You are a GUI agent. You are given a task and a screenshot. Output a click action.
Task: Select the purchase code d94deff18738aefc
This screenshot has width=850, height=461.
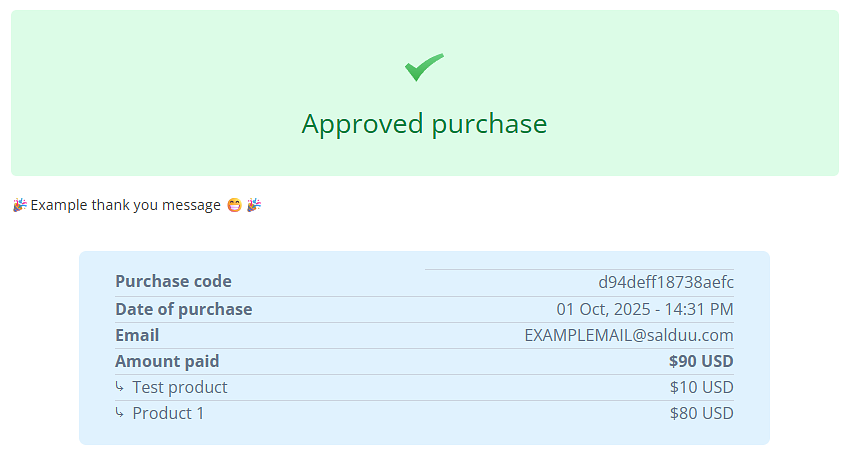[x=666, y=282]
